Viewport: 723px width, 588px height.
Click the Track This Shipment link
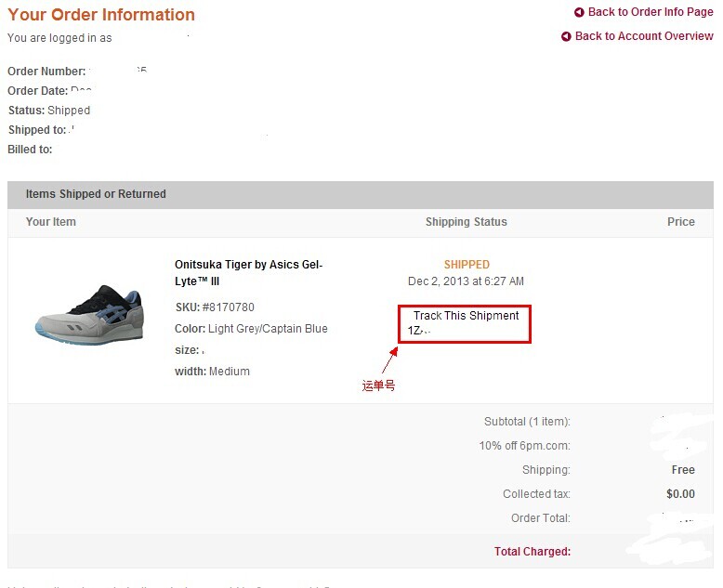click(x=466, y=316)
